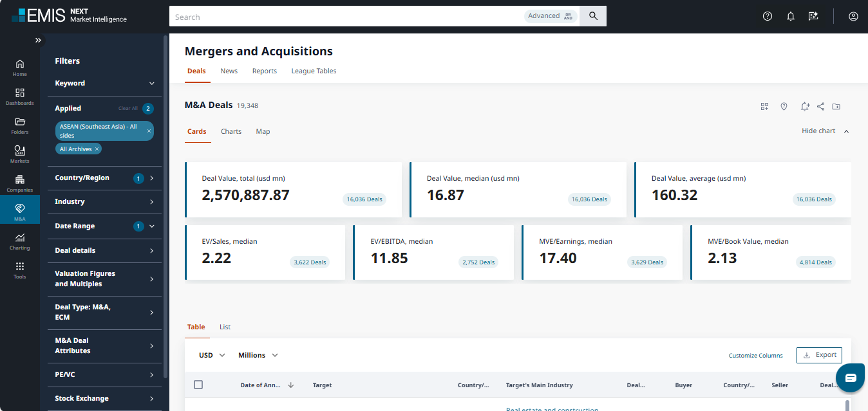
Task: Go to Markets in the sidebar
Action: (x=19, y=154)
